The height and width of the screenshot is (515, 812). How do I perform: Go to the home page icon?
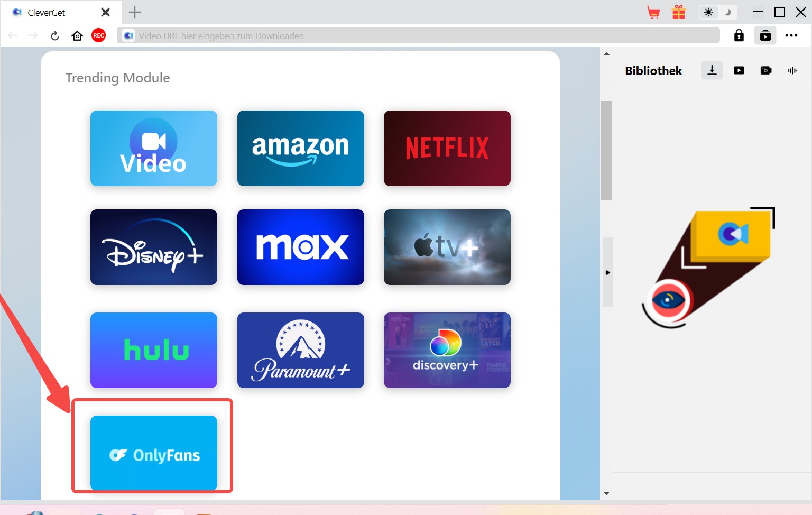pos(77,36)
